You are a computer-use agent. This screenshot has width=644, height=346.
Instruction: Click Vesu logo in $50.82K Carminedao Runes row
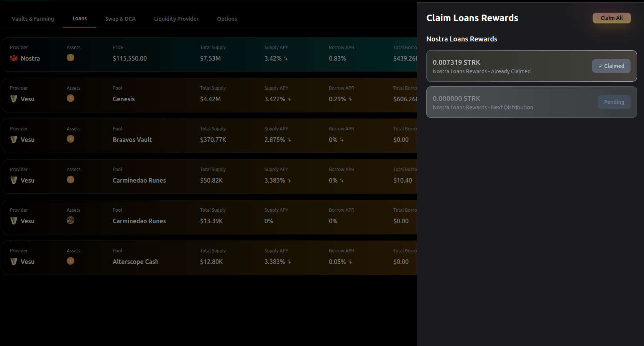(14, 180)
